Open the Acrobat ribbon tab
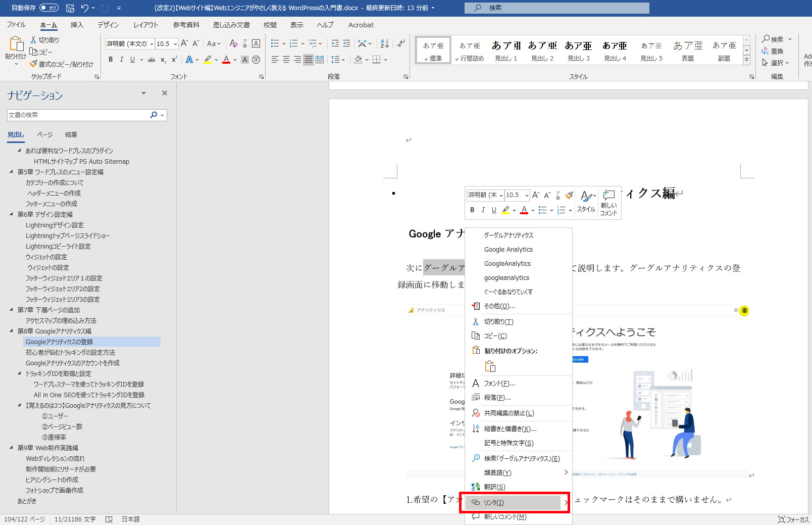This screenshot has width=812, height=525. (x=361, y=25)
